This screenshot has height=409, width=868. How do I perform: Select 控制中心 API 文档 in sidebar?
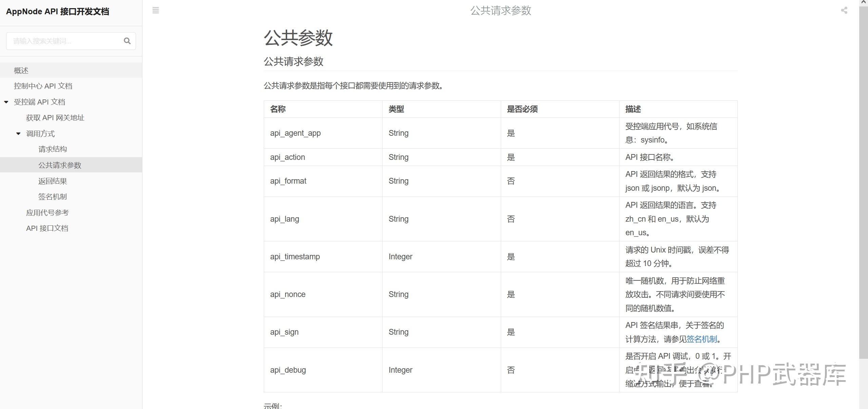[43, 86]
